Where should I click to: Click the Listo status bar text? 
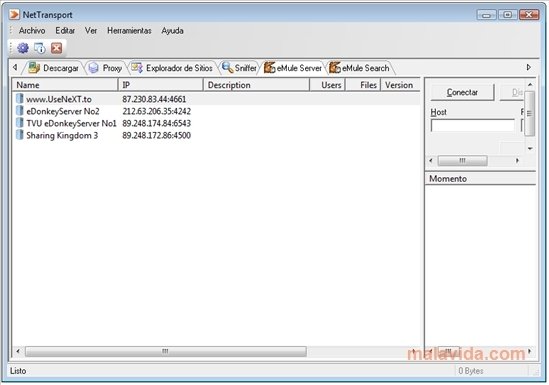(18, 371)
